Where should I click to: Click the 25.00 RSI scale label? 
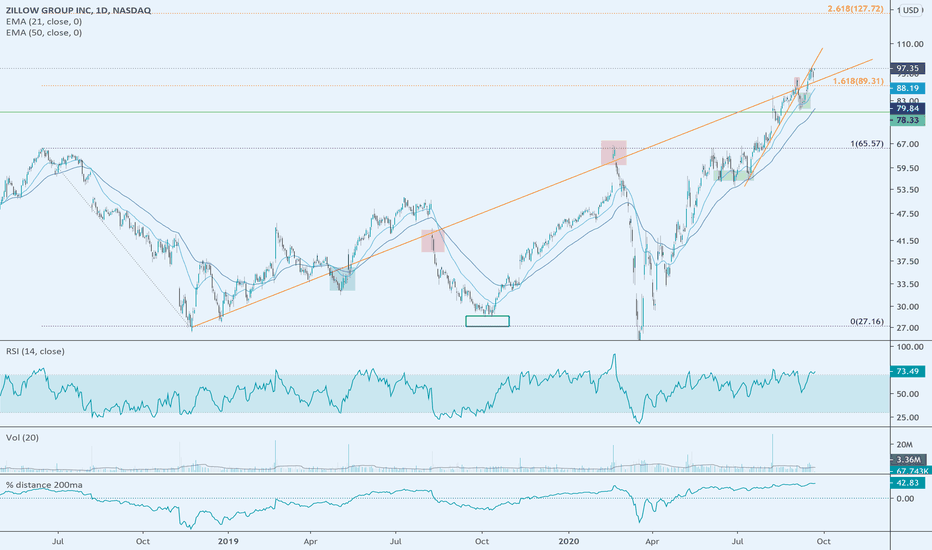coord(909,417)
